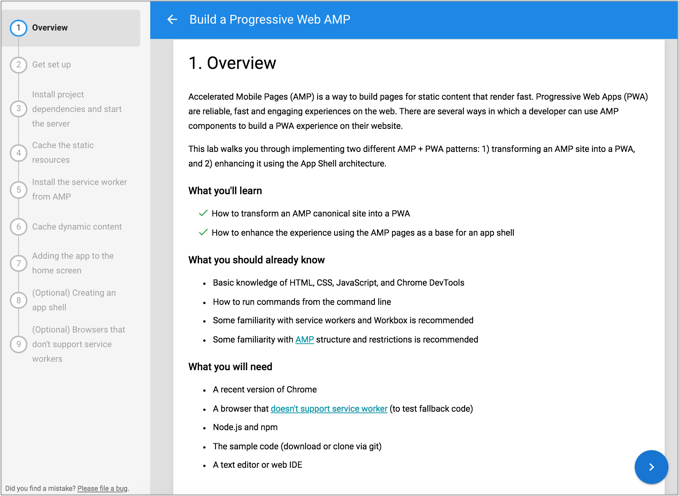This screenshot has width=679, height=496.
Task: Go to Optional Creating an app shell
Action: 74,300
